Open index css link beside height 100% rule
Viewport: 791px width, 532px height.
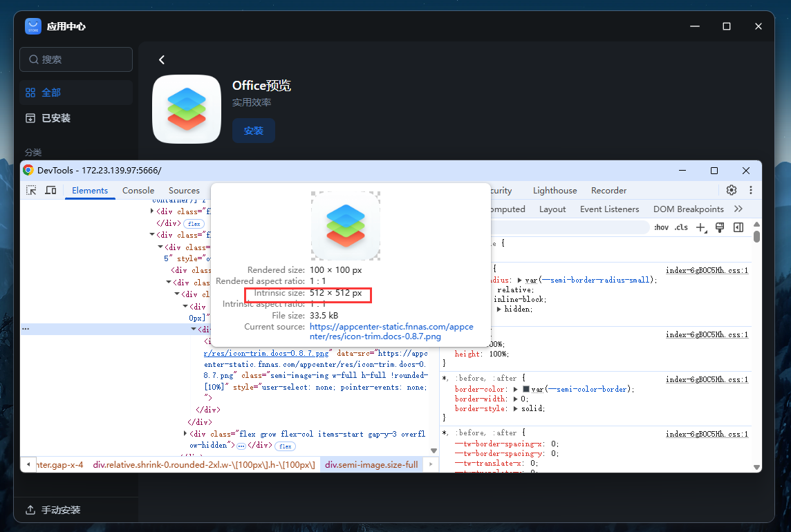[707, 334]
